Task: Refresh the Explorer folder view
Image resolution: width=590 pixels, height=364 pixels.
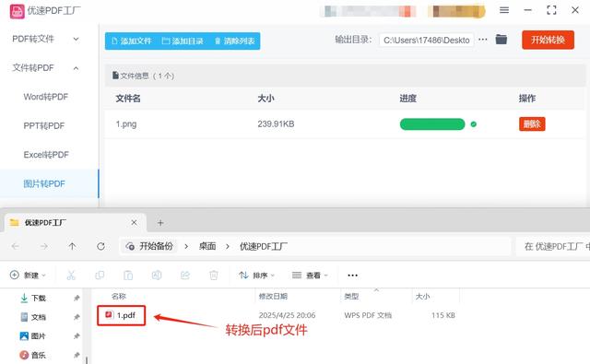Action: click(100, 246)
